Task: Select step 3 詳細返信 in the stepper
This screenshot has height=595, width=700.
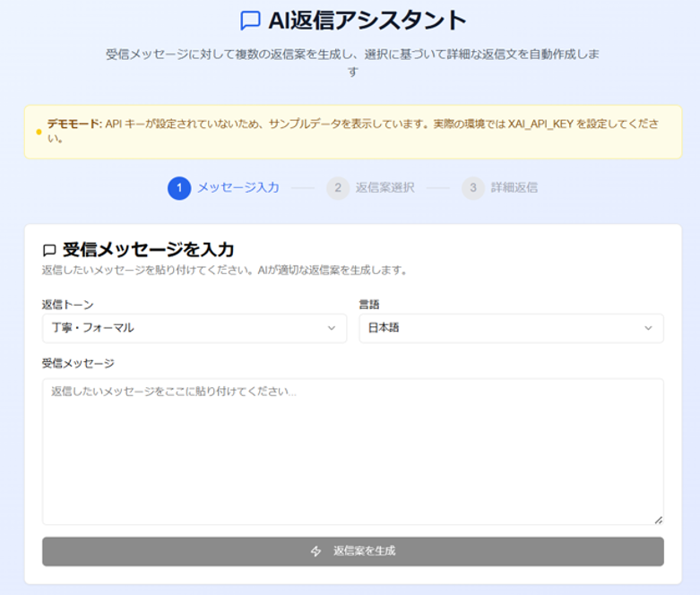Action: 499,188
